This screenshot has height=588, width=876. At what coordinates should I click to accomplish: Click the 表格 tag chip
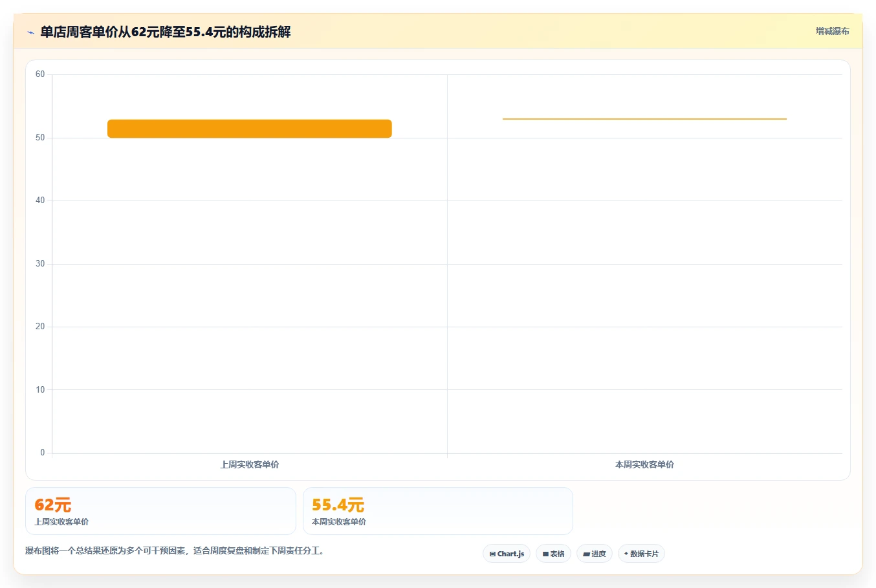coord(553,554)
